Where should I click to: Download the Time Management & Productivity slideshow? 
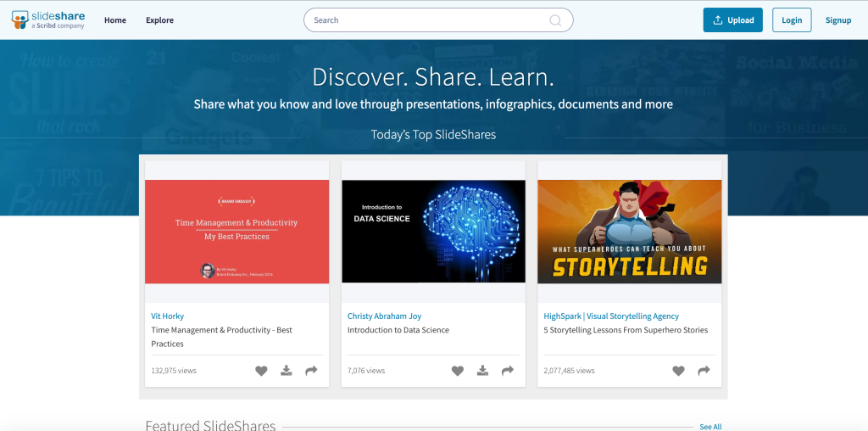[287, 371]
